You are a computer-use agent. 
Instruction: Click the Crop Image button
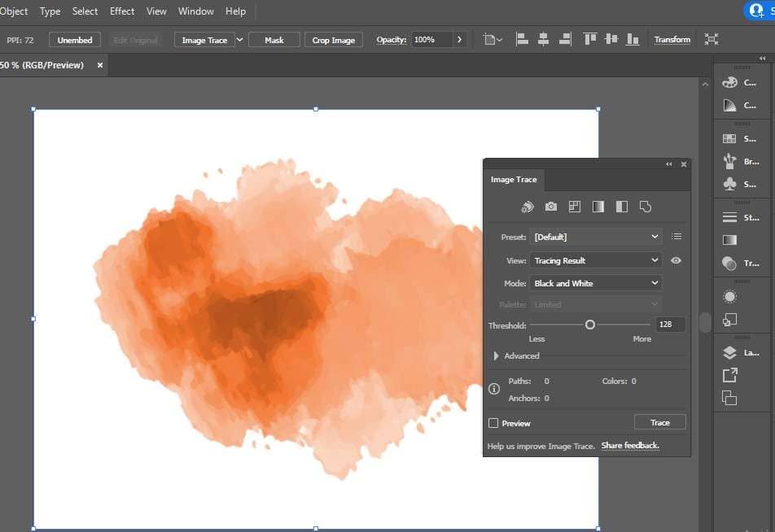pyautogui.click(x=333, y=40)
